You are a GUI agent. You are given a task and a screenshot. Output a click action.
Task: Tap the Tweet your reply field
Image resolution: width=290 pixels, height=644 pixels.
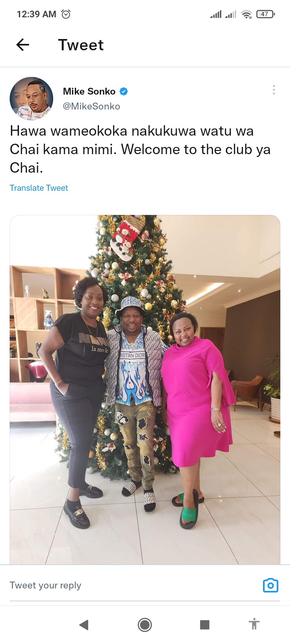[x=133, y=585]
